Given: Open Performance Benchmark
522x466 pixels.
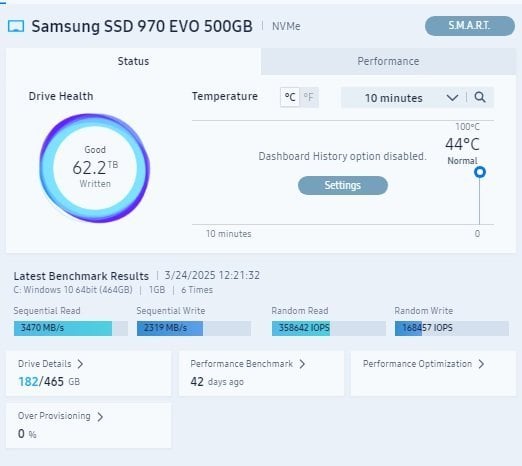Looking at the screenshot, I should [x=261, y=373].
